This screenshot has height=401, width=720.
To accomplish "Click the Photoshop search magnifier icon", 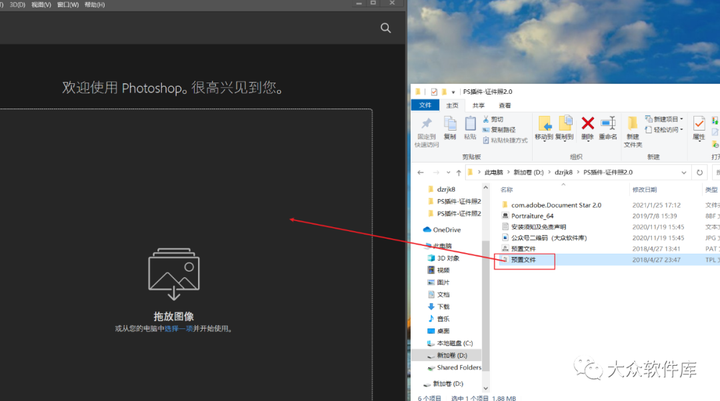I will click(386, 28).
